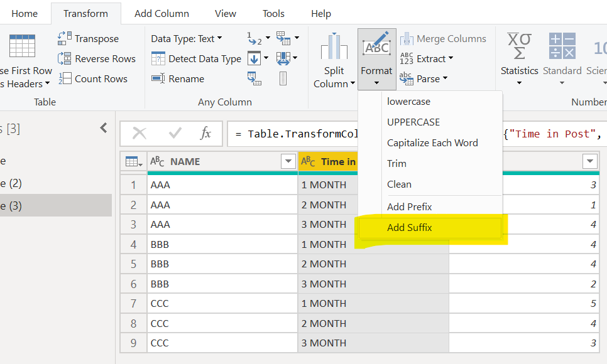Click the Format ABC button
Viewport: 607px width, 364px height.
(376, 59)
